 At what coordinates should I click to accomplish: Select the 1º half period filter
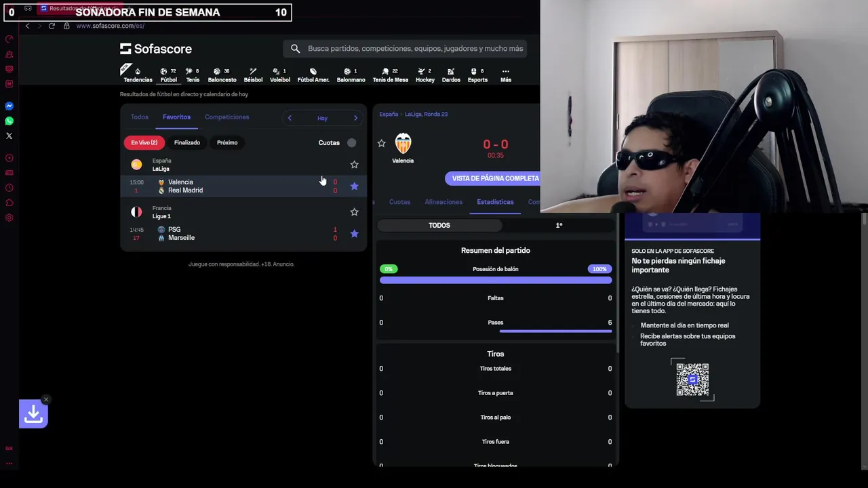point(559,225)
